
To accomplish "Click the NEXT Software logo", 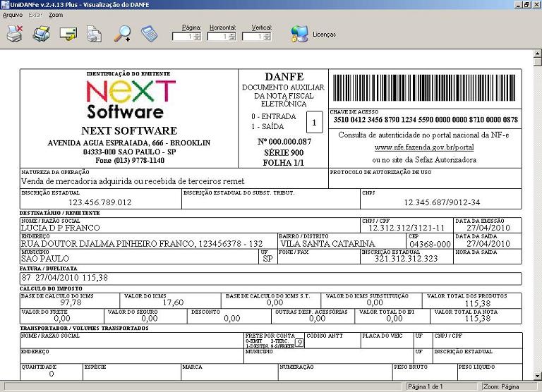I will [131, 100].
